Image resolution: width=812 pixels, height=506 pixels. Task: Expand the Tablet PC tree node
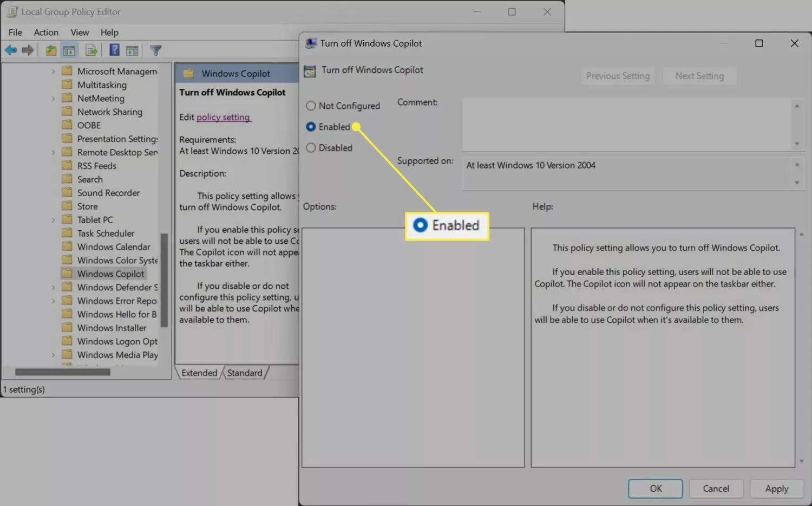(53, 220)
